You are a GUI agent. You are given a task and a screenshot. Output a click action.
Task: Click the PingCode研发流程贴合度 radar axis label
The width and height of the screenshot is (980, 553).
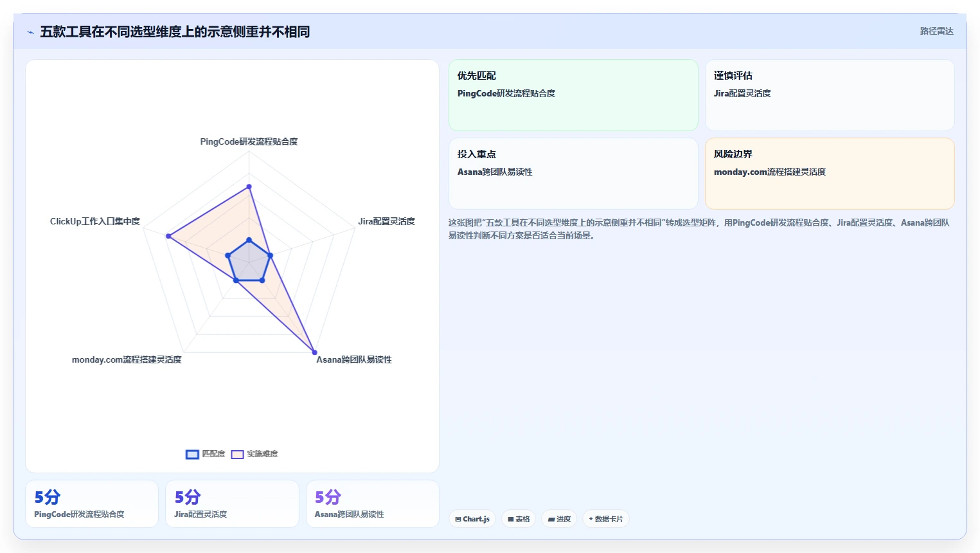(249, 141)
